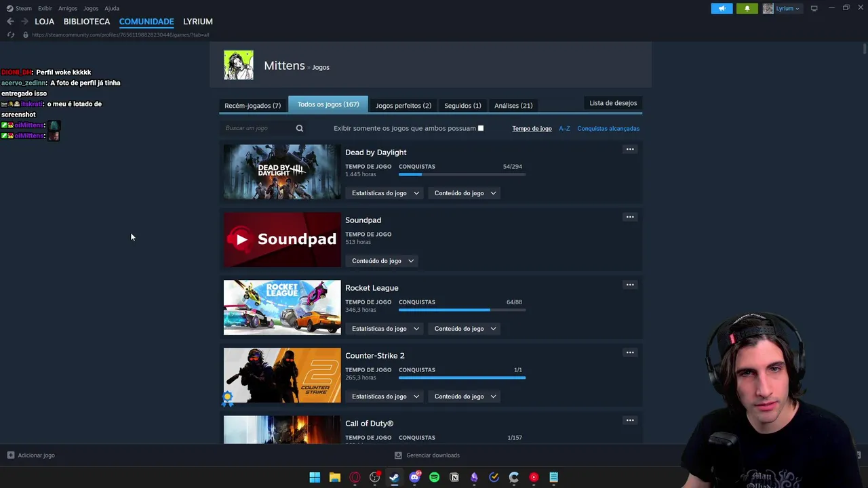Toggle 'Exibir somente os jogos que ambos possuam'
Screen dimensions: 868x488
point(481,128)
